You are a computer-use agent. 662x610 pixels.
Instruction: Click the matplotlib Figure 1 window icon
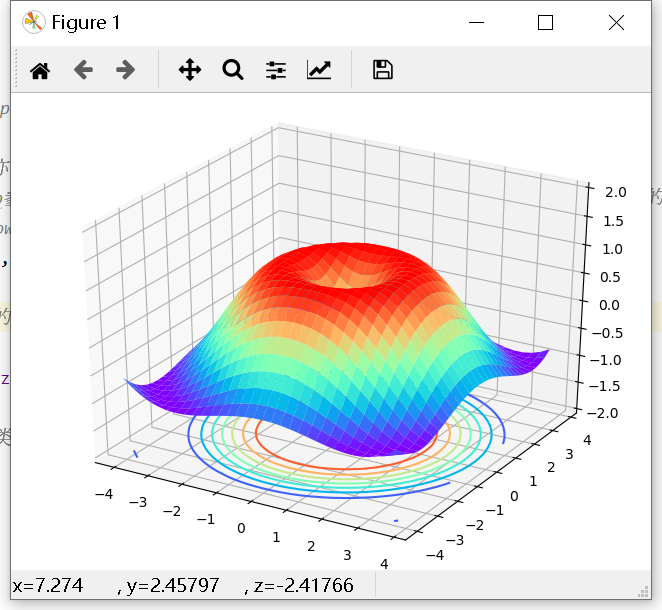pos(34,22)
